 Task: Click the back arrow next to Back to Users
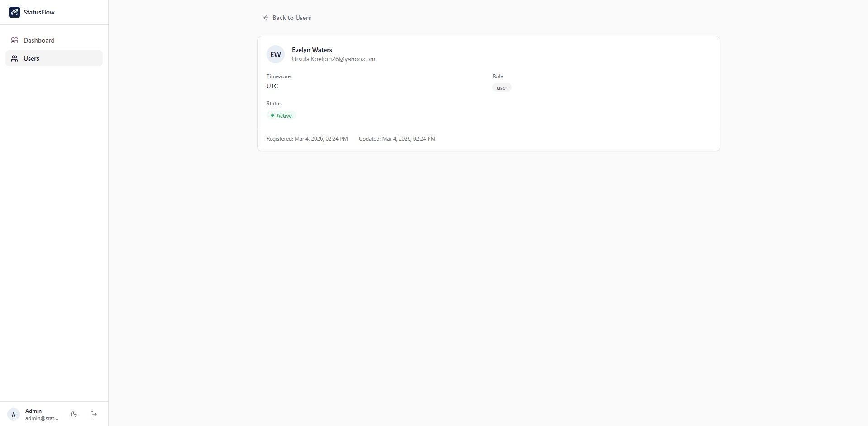266,18
